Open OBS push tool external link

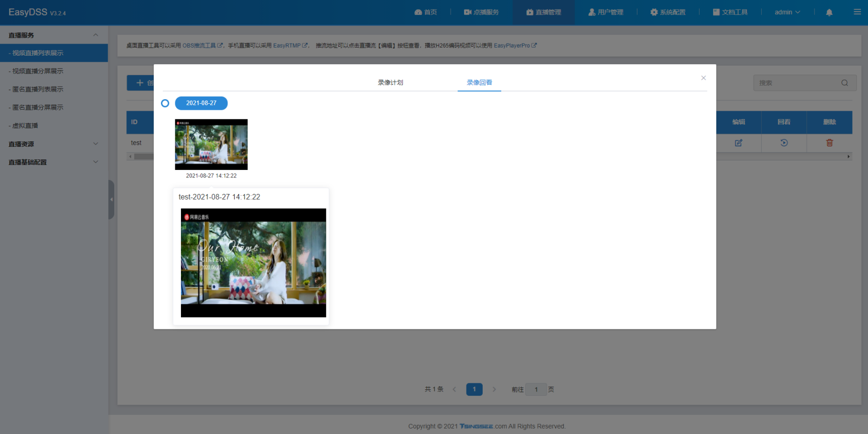pos(202,46)
